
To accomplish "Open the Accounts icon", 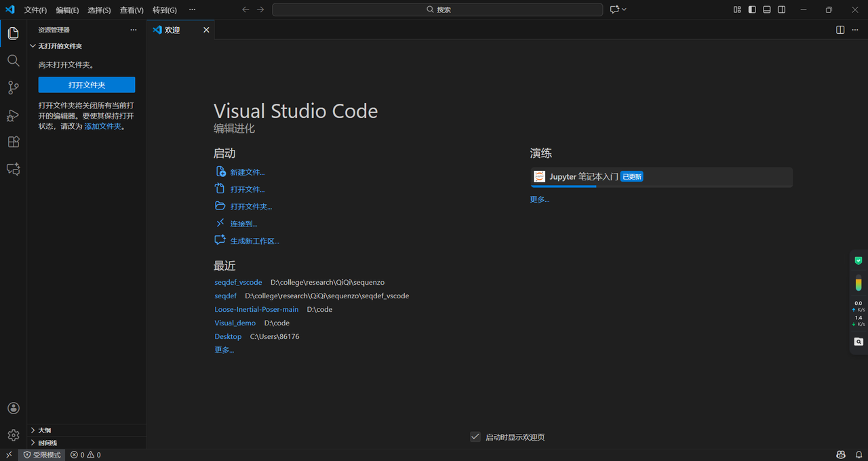I will tap(13, 408).
